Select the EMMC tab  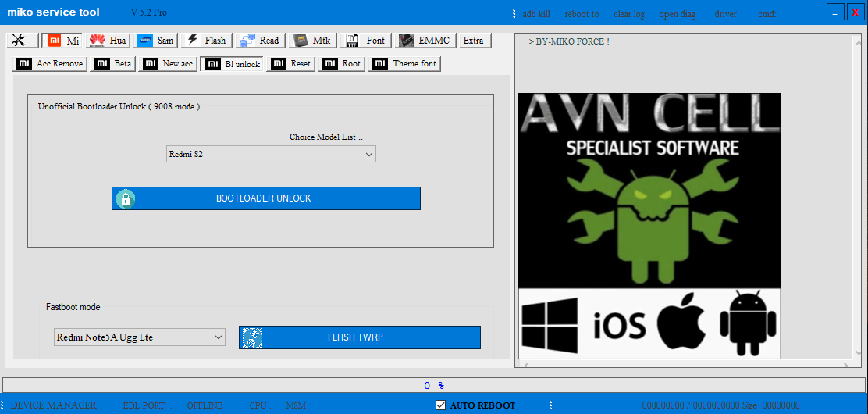point(425,41)
